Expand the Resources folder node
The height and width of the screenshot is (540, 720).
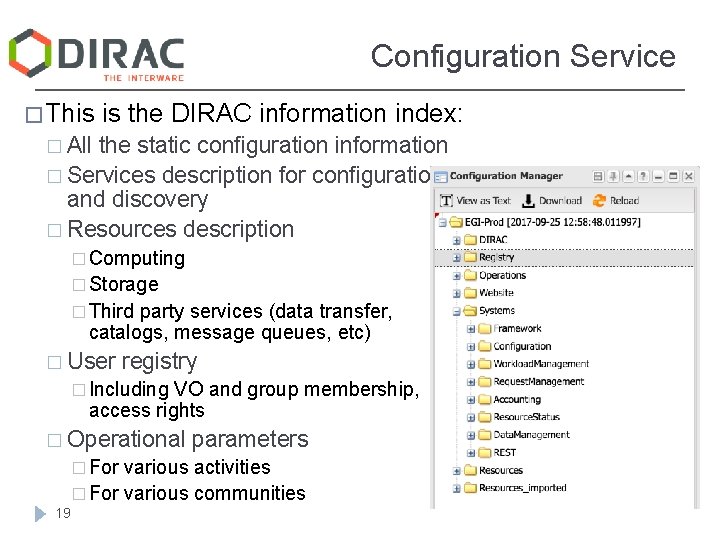pyautogui.click(x=456, y=471)
